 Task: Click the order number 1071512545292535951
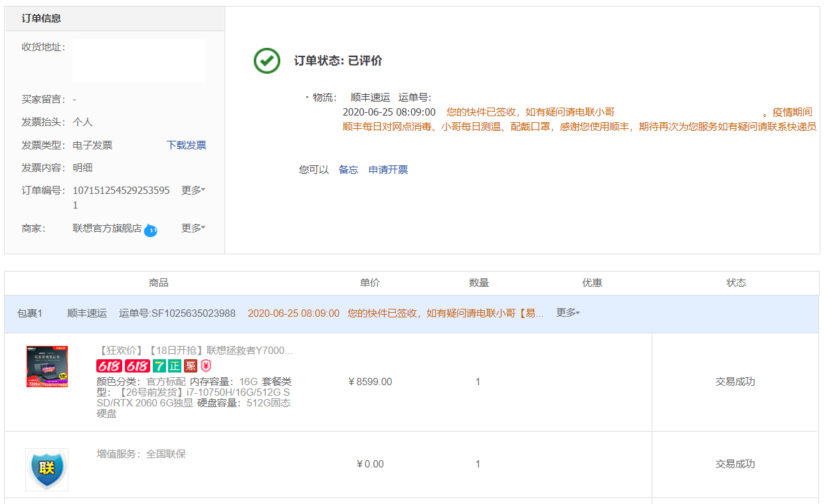[122, 197]
